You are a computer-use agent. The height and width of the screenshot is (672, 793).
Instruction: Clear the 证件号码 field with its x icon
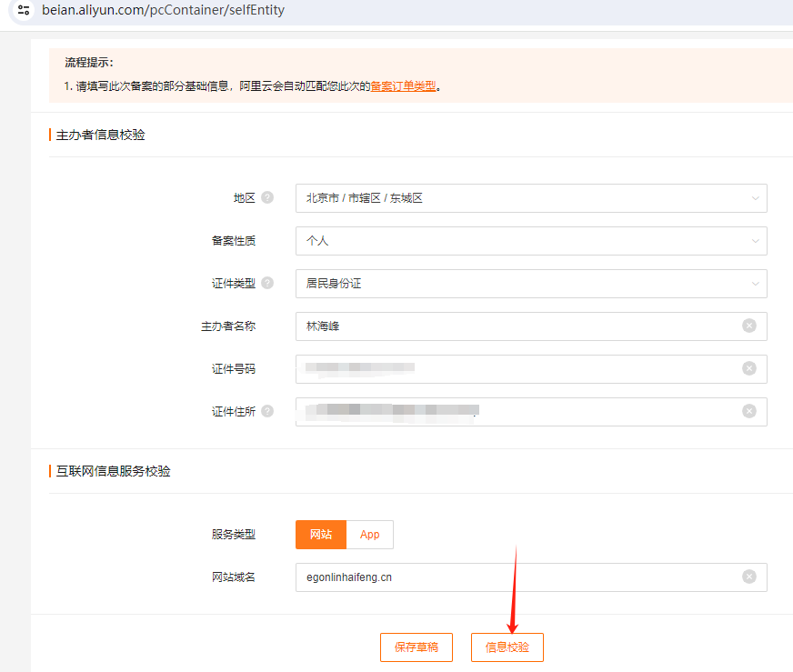748,368
